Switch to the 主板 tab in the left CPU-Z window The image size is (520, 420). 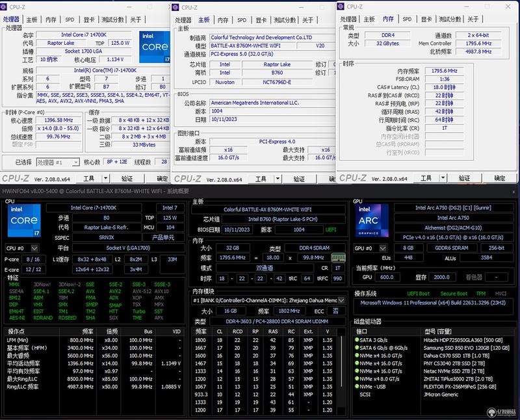pyautogui.click(x=32, y=20)
